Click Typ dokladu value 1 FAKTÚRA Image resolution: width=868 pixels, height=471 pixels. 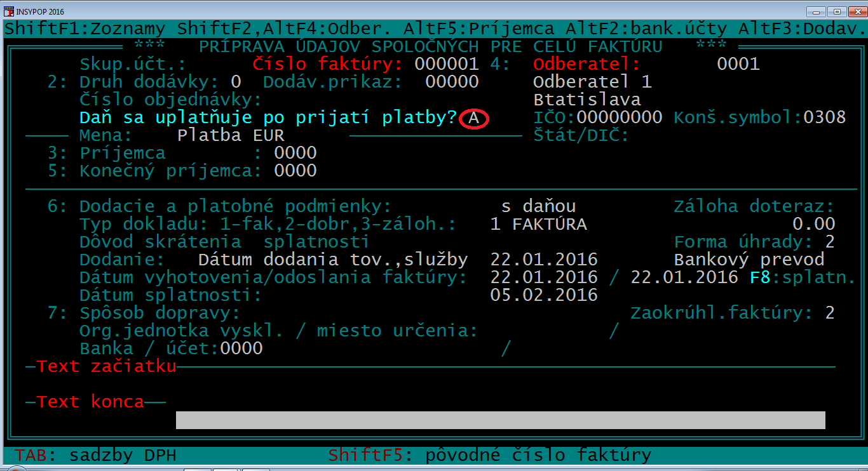click(539, 224)
